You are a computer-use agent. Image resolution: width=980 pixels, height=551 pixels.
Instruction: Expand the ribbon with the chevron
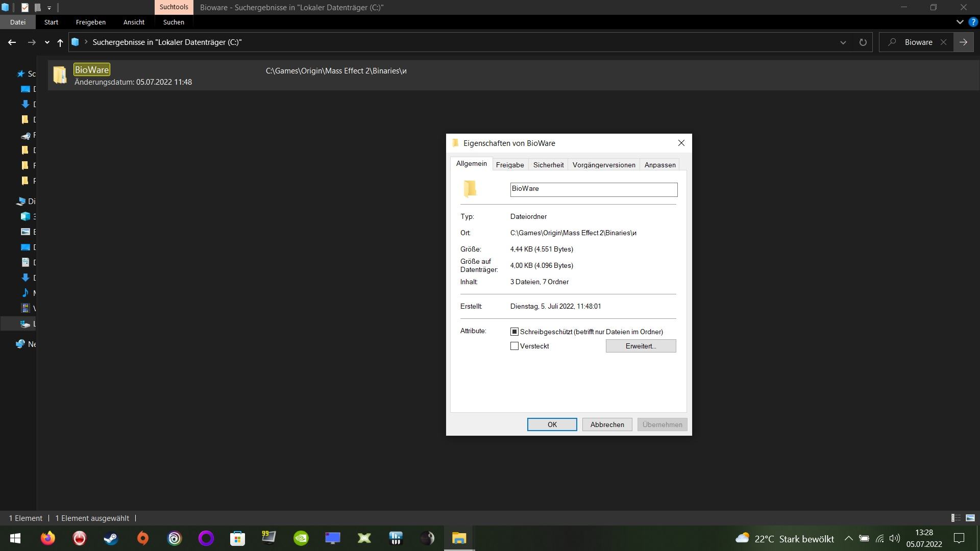(x=960, y=22)
